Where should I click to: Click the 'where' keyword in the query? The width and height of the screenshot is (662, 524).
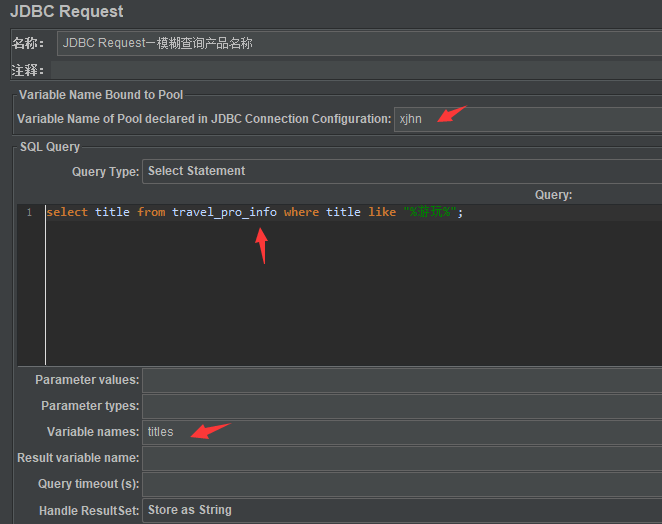pos(301,212)
